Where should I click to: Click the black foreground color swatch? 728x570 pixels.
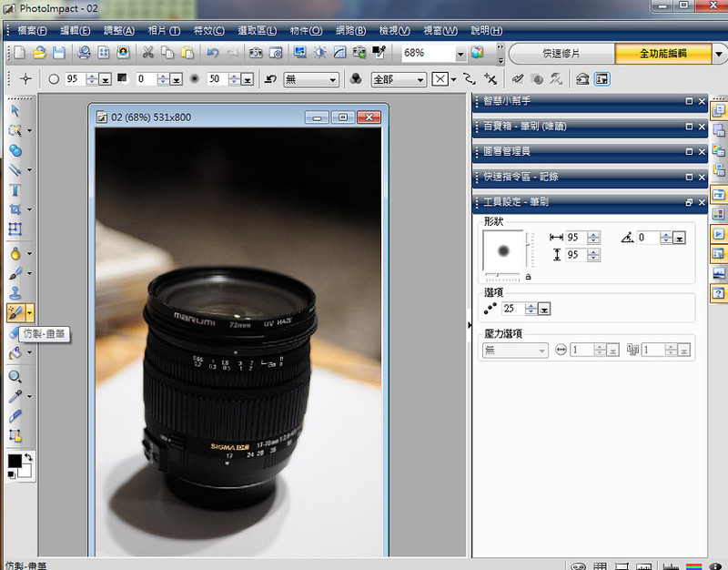click(x=15, y=461)
